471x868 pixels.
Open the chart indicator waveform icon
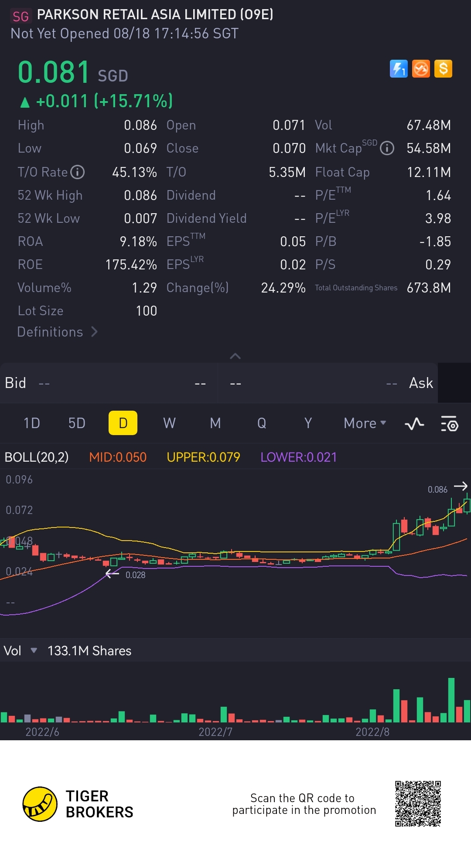(414, 423)
